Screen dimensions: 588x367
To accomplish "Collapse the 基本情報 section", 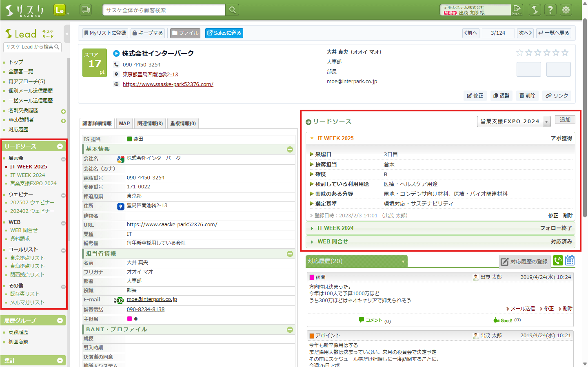I will coord(290,149).
